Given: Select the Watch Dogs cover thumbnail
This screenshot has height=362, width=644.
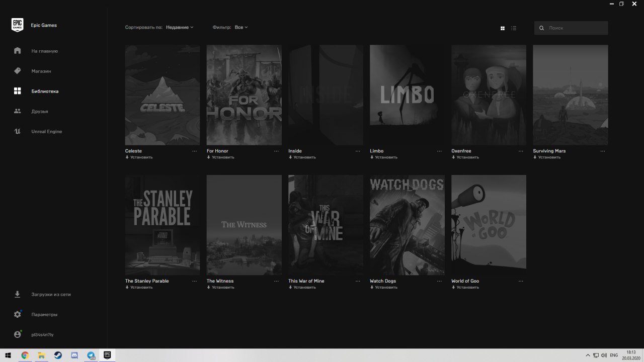Looking at the screenshot, I should 407,225.
